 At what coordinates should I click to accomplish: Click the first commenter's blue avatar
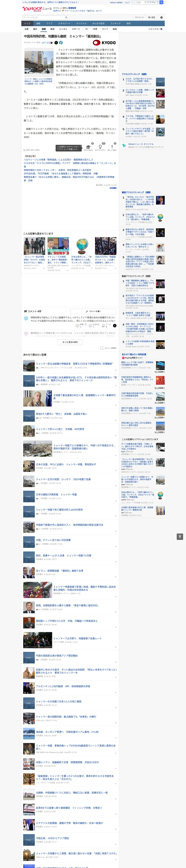(x=26, y=318)
